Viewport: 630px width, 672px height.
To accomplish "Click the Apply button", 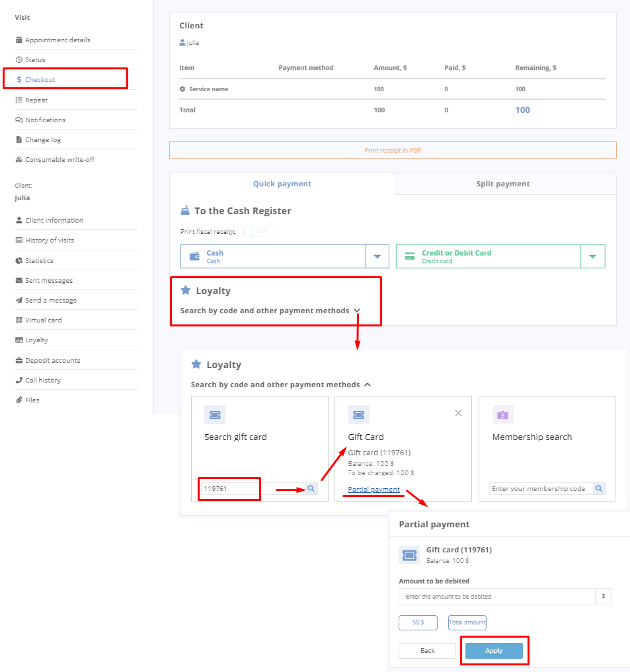I will point(494,651).
